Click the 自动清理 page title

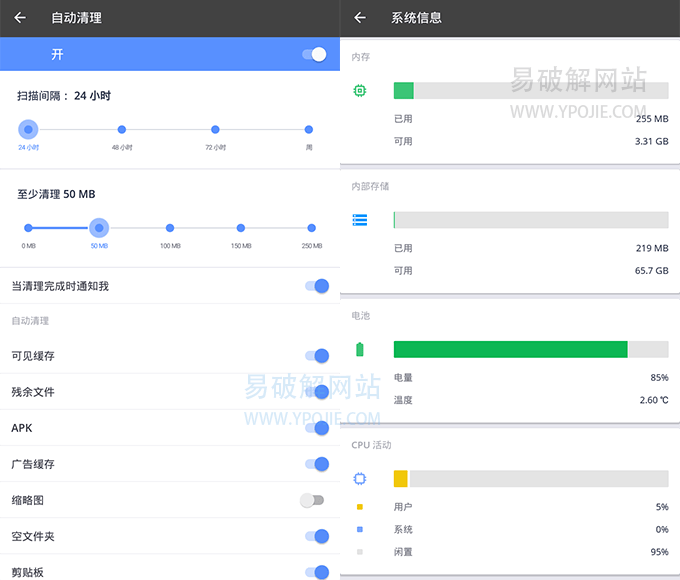[76, 18]
